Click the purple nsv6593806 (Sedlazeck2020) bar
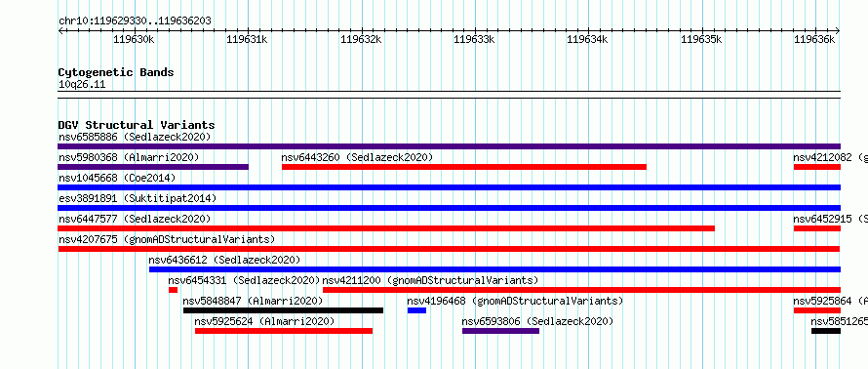868x369 pixels. (500, 331)
